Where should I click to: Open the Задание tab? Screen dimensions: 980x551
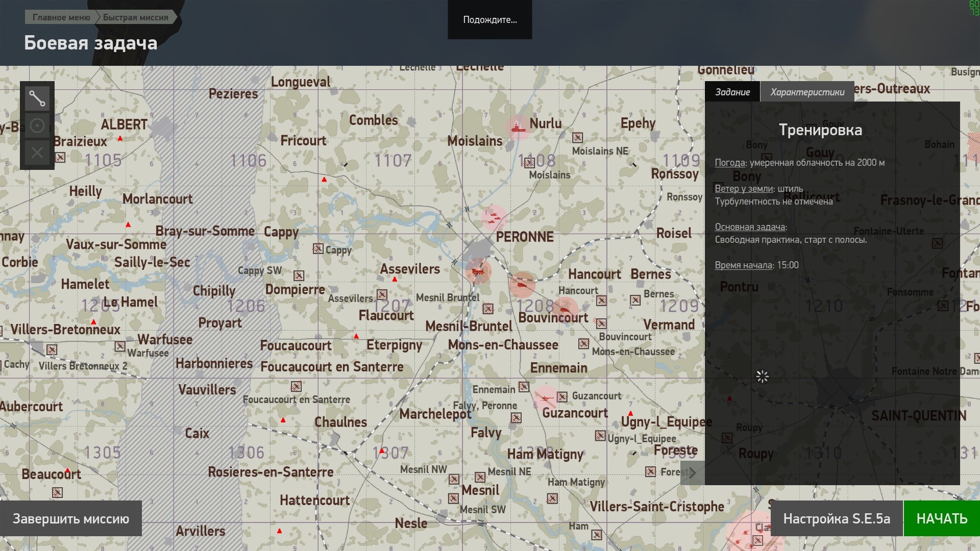pyautogui.click(x=732, y=92)
